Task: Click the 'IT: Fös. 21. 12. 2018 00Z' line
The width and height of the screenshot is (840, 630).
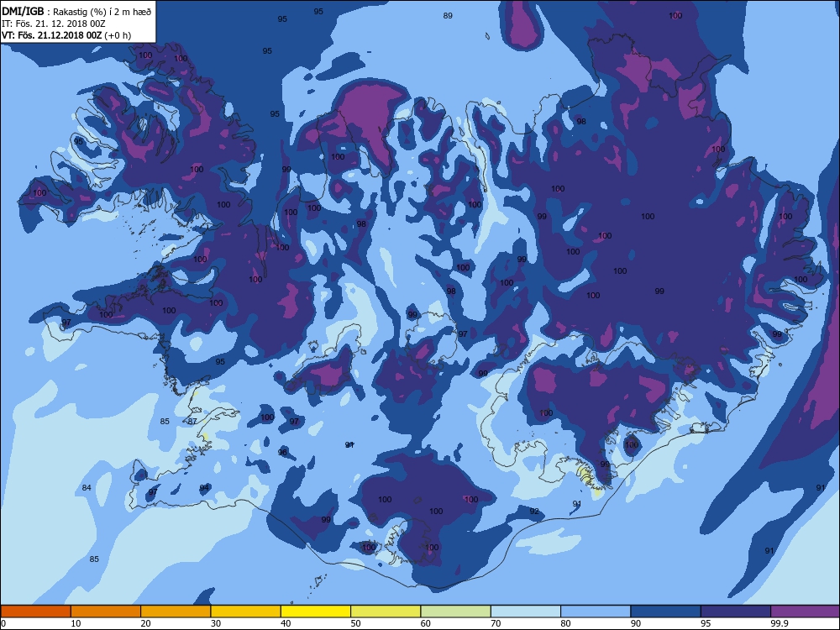Action: pos(54,24)
